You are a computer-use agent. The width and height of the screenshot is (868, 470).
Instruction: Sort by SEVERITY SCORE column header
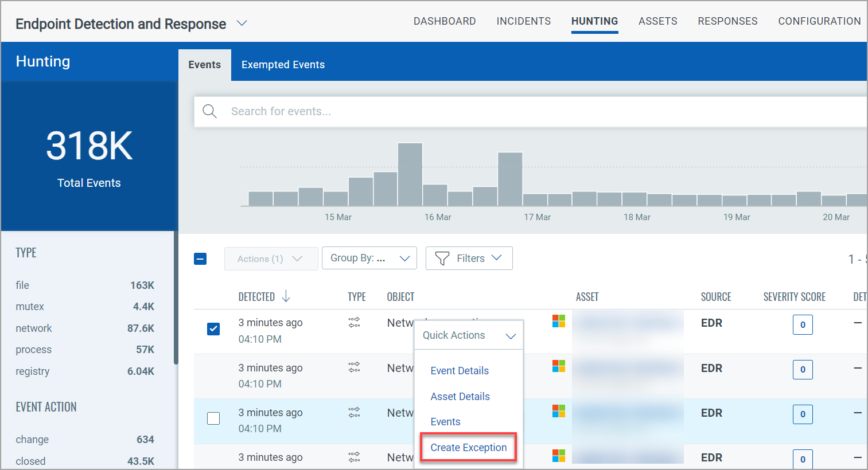[x=795, y=297]
